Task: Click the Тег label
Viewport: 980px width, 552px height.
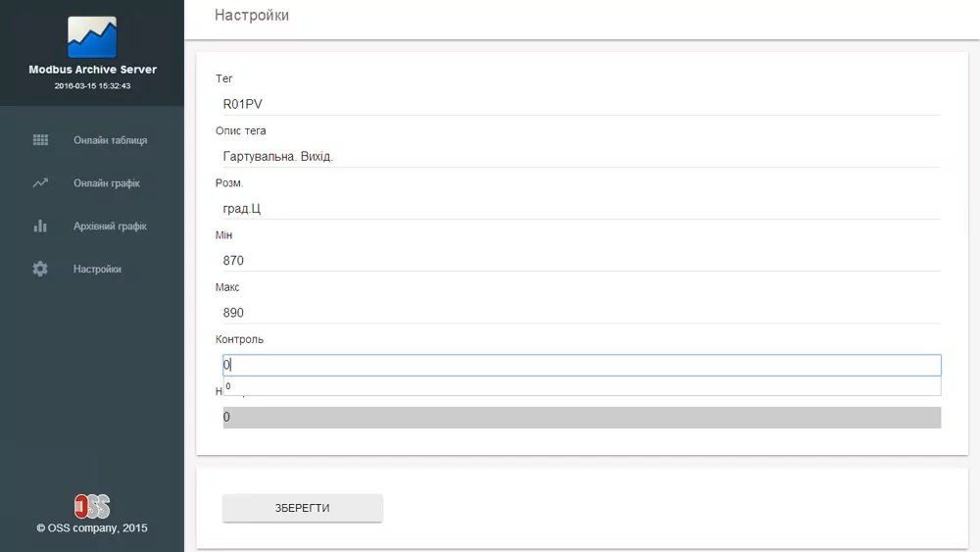Action: click(224, 78)
